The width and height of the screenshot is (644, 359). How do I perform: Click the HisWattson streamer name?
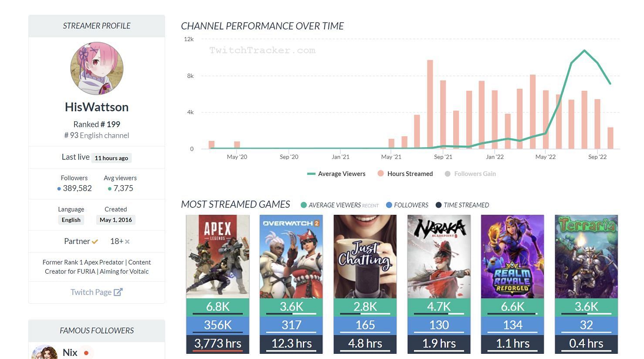click(x=97, y=107)
